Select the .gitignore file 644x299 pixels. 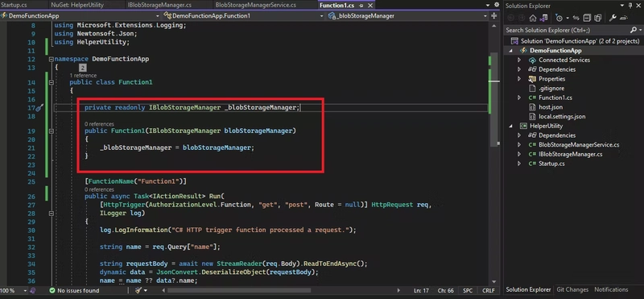coord(551,88)
